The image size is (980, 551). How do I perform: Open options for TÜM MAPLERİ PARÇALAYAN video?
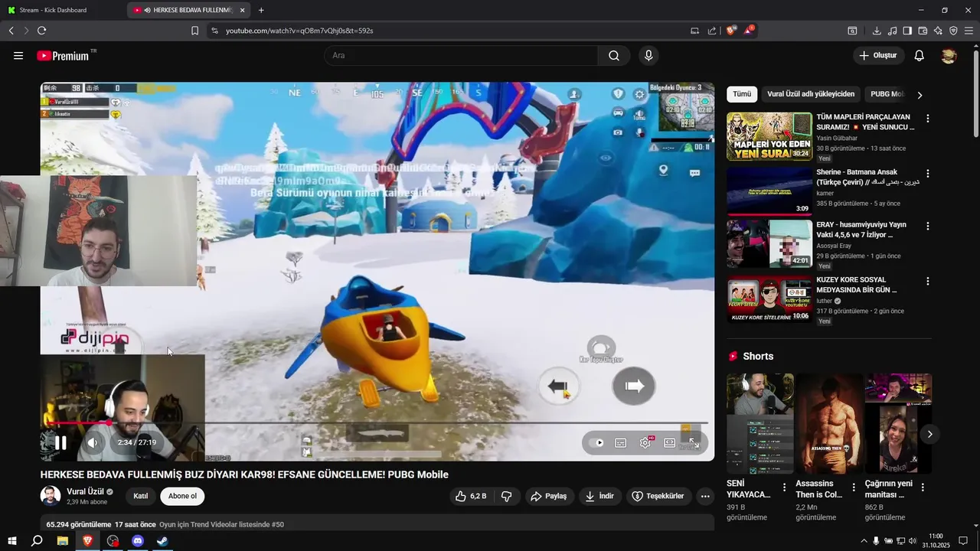pos(928,119)
